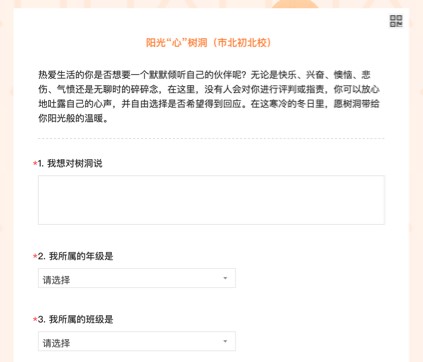Select the 请选择 placeholder under the grade question

tap(56, 280)
